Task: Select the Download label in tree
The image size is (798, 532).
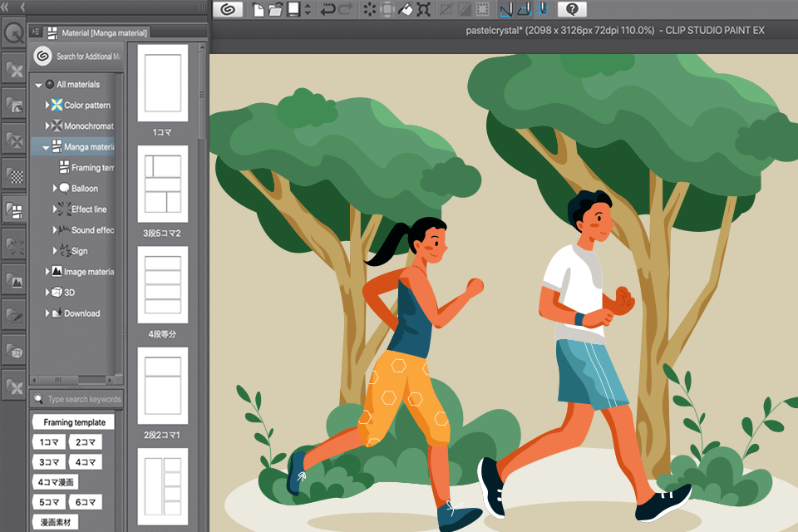Action: [x=81, y=313]
